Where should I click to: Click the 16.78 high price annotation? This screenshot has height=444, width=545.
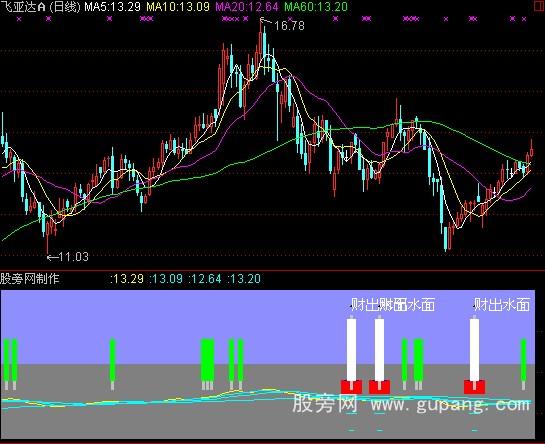click(289, 25)
